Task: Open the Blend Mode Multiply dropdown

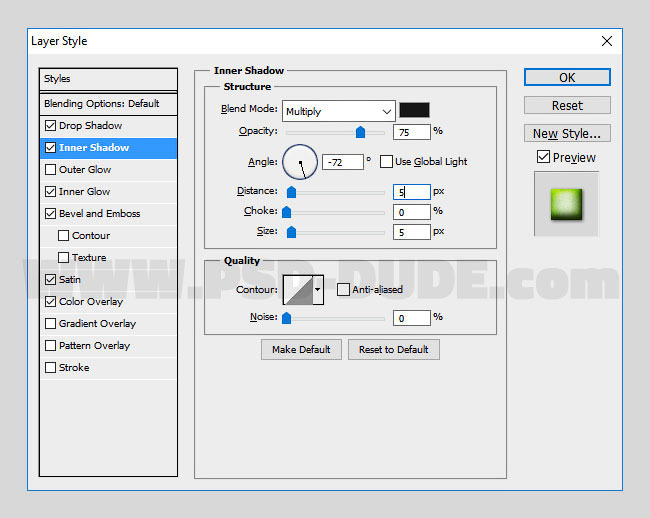Action: pyautogui.click(x=339, y=111)
